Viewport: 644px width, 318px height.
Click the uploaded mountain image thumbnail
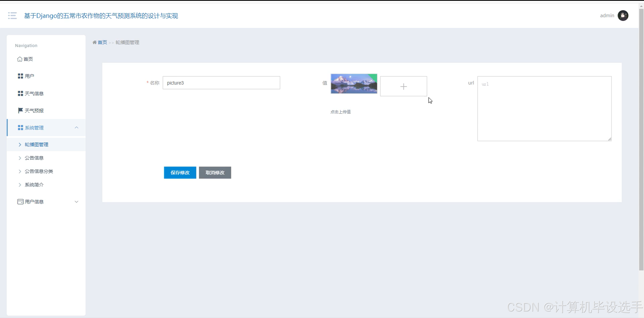pyautogui.click(x=353, y=84)
